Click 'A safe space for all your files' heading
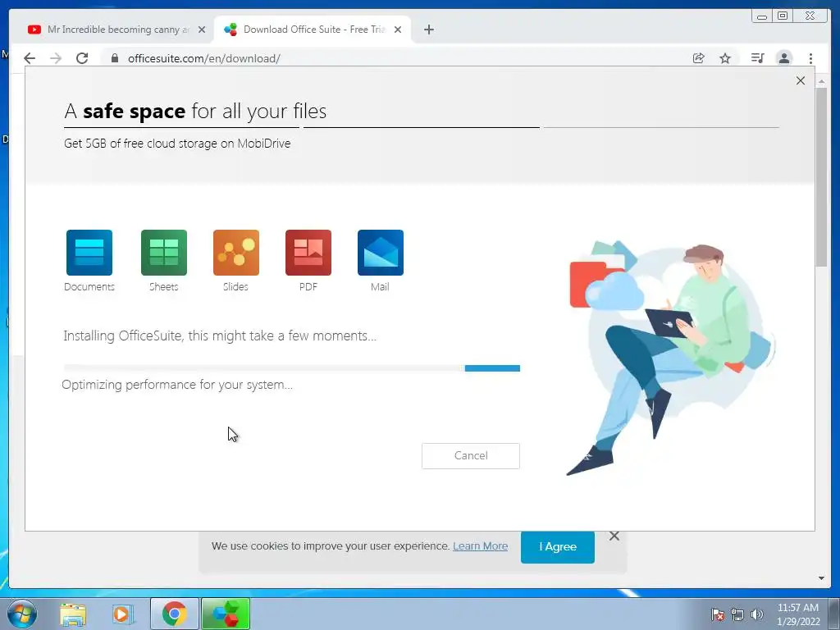This screenshot has width=840, height=630. tap(195, 111)
